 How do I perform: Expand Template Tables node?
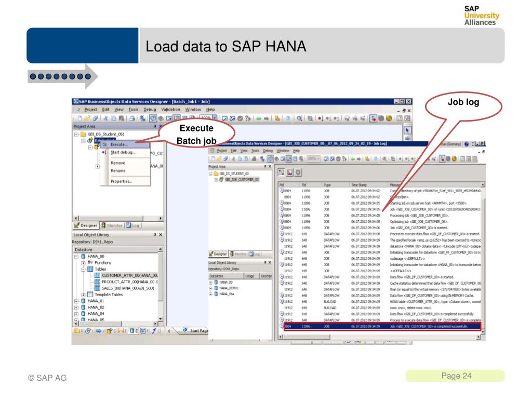coord(83,295)
